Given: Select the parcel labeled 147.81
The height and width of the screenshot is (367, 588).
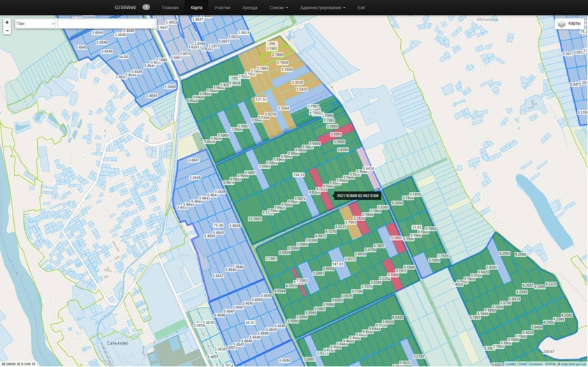Looking at the screenshot, I should click(338, 264).
